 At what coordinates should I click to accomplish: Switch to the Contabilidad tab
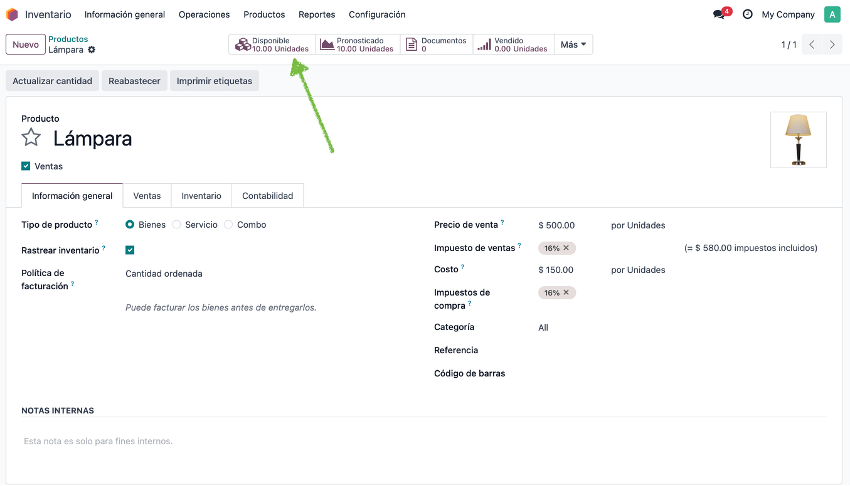point(267,196)
